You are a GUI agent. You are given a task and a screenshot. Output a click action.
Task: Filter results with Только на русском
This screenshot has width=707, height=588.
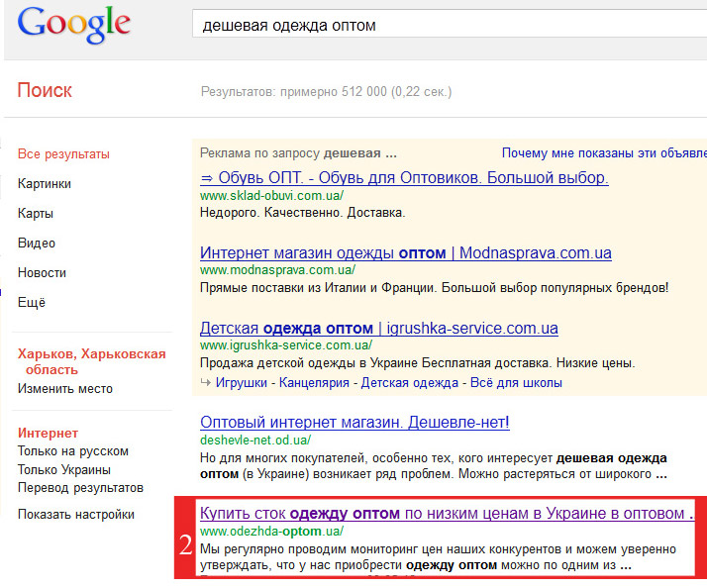[x=73, y=451]
